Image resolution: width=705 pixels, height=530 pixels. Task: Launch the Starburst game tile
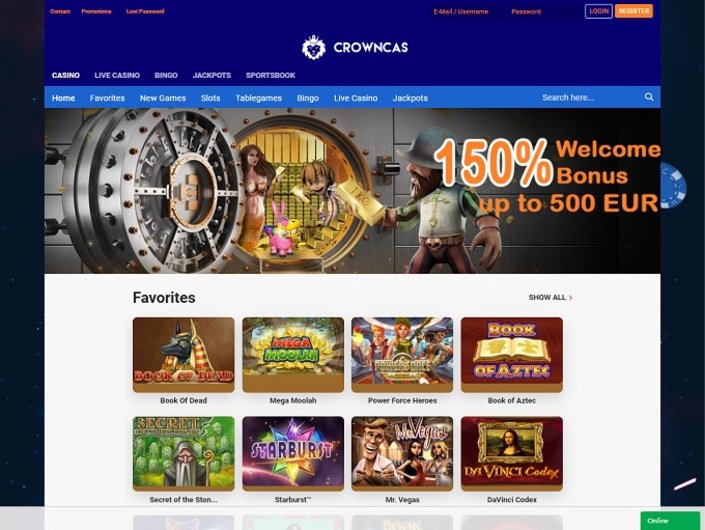click(x=293, y=453)
